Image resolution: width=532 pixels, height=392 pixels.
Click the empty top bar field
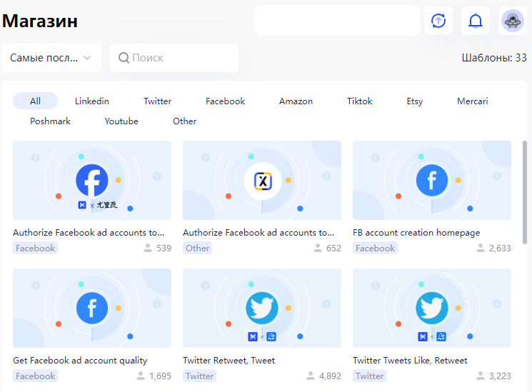pos(338,21)
